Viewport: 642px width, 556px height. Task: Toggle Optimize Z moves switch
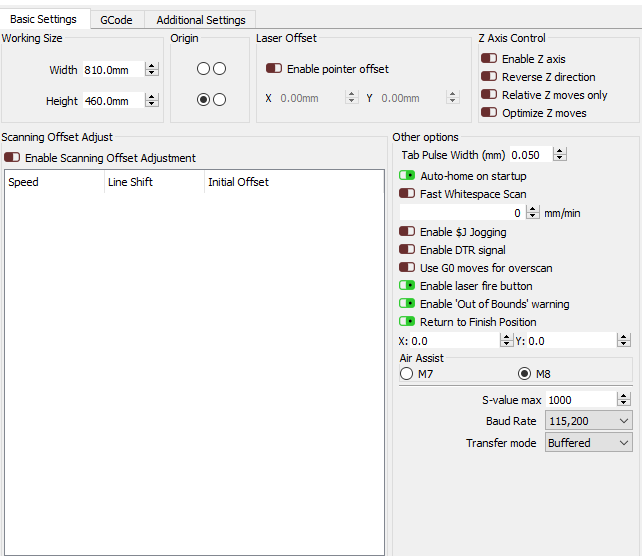pyautogui.click(x=489, y=113)
